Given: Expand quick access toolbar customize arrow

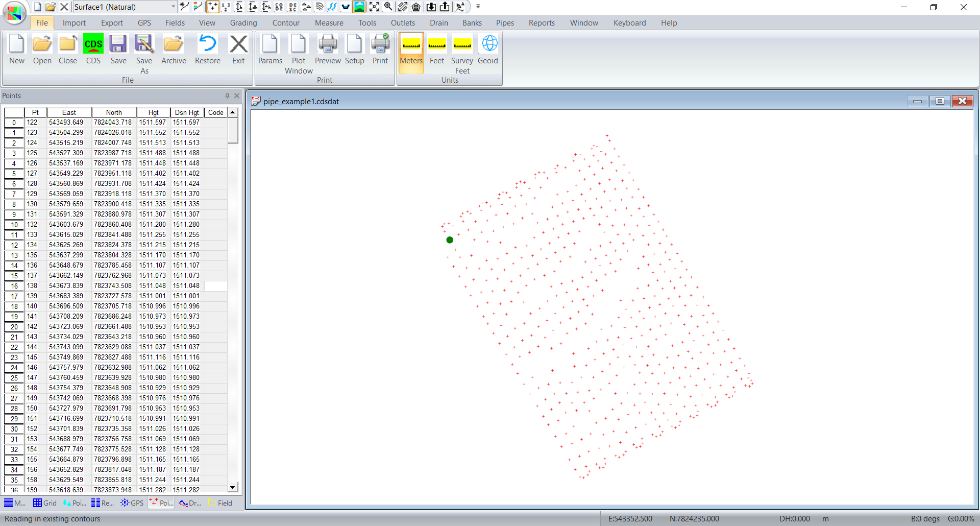Looking at the screenshot, I should (x=478, y=7).
